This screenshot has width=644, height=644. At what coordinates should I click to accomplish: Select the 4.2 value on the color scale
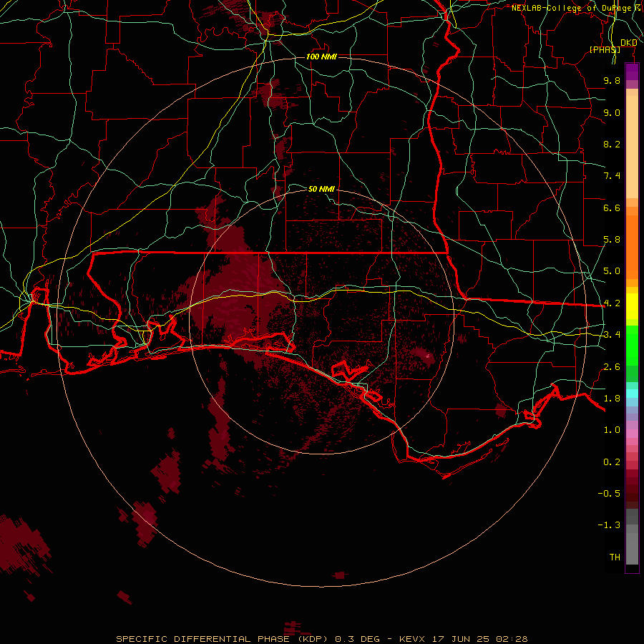coord(612,303)
